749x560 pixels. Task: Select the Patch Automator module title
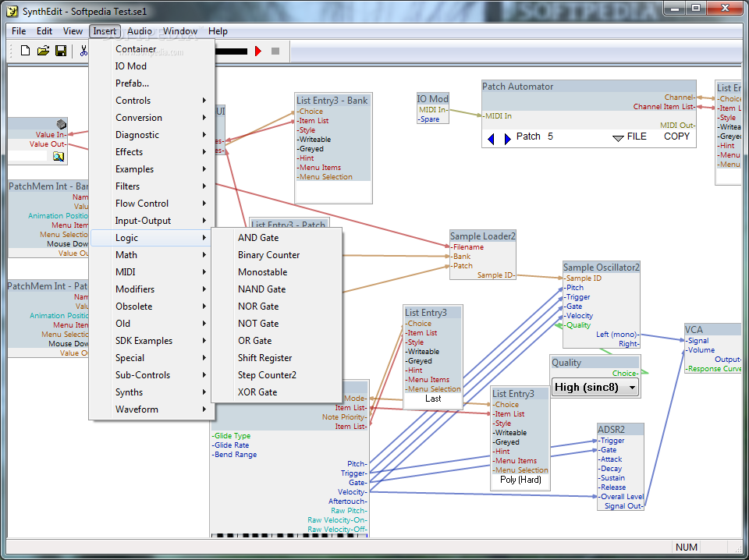518,87
